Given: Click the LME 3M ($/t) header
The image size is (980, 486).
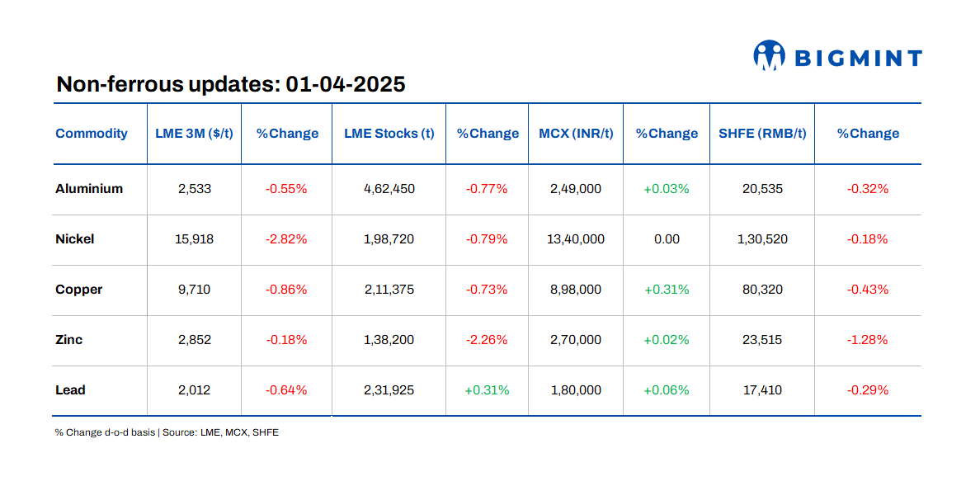Looking at the screenshot, I should (194, 133).
